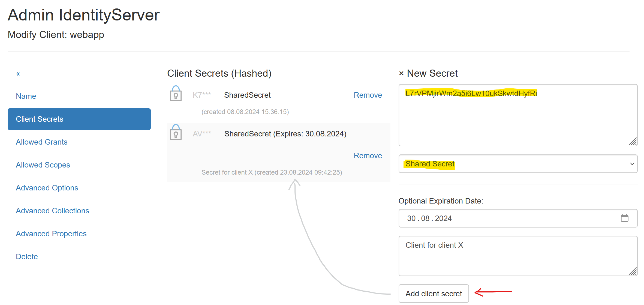644x305 pixels.
Task: Remove the expiring AV*** SharedSecret
Action: coord(368,156)
